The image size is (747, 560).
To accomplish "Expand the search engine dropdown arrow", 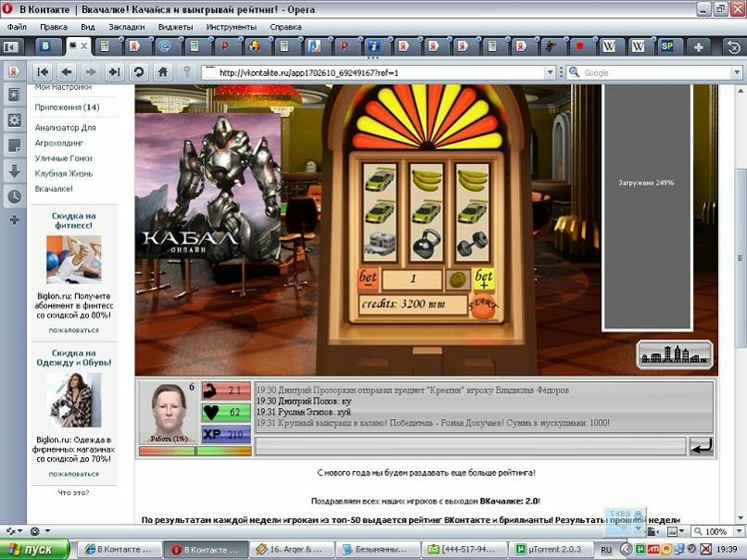I will pyautogui.click(x=737, y=73).
